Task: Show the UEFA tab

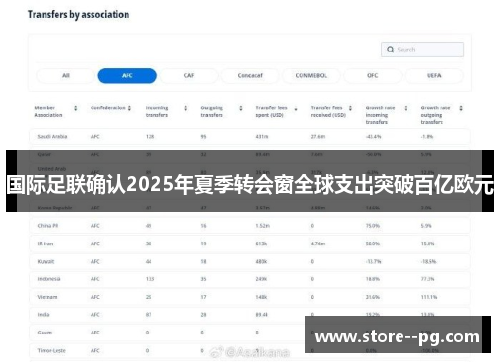Action: point(434,76)
